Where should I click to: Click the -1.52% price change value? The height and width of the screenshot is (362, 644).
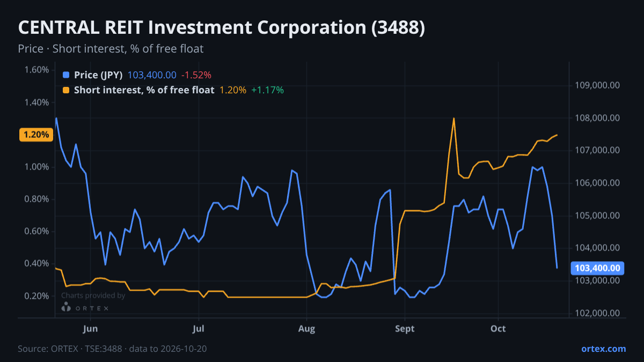196,75
